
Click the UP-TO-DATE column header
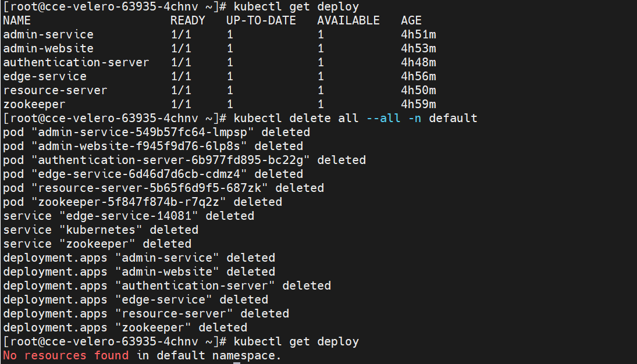[x=261, y=20]
